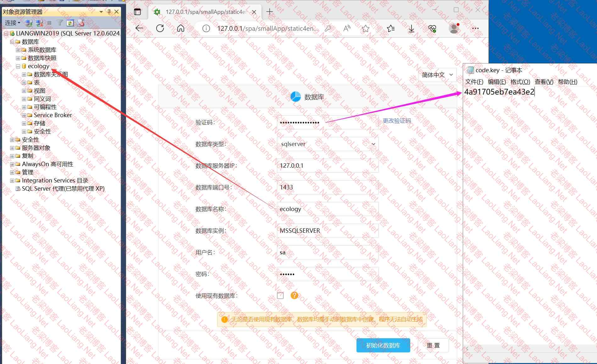Open the database type sqlserver dropdown
Screen dimensions: 597x364
(x=328, y=144)
